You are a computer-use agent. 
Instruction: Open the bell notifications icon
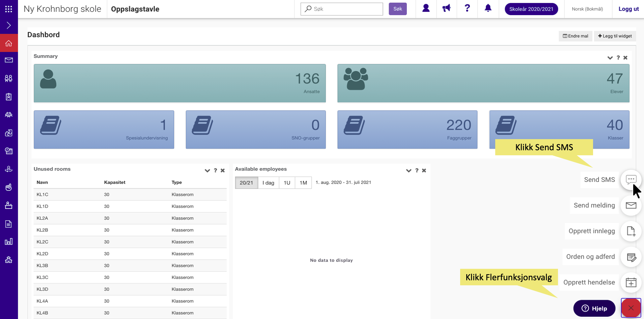pos(488,8)
